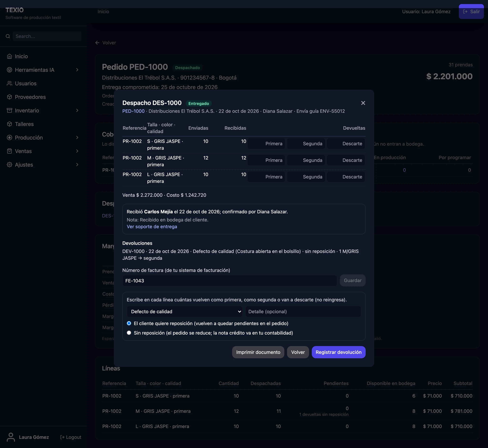Expand the Ventas submenu chevron
Image resolution: width=488 pixels, height=448 pixels.
77,151
